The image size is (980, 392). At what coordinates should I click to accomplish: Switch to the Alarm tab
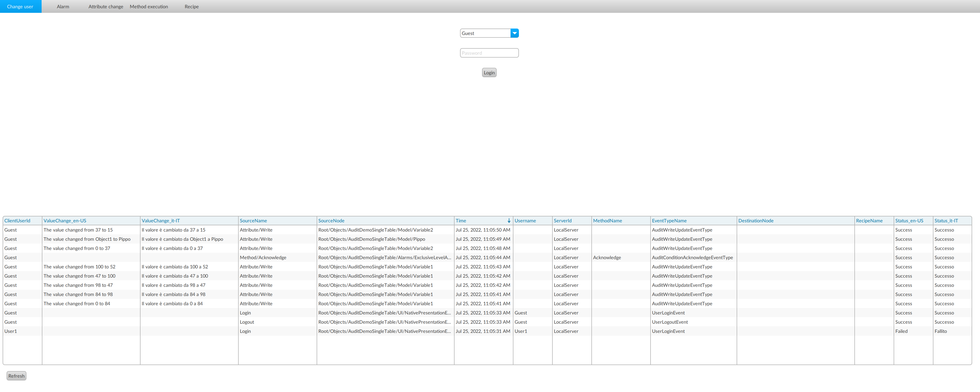pyautogui.click(x=63, y=7)
